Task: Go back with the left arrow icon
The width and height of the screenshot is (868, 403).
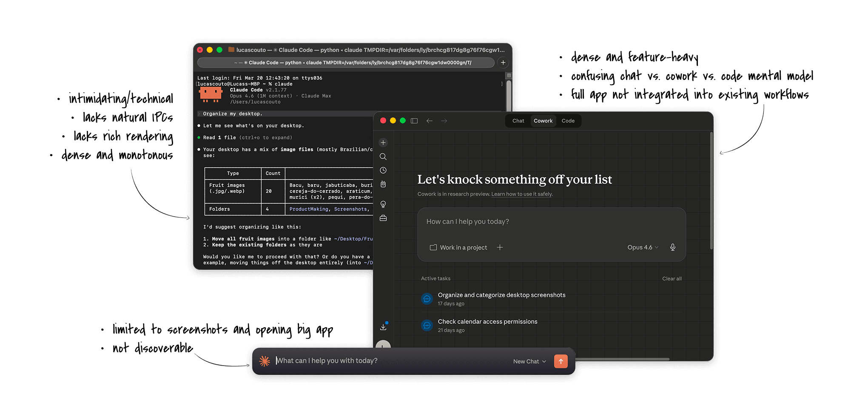Action: point(430,121)
